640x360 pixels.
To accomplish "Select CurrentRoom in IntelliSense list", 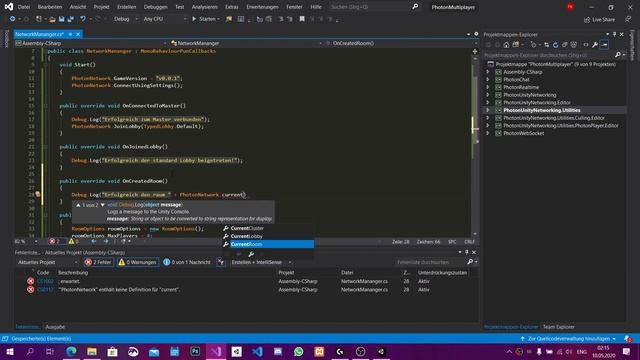I will coord(268,244).
